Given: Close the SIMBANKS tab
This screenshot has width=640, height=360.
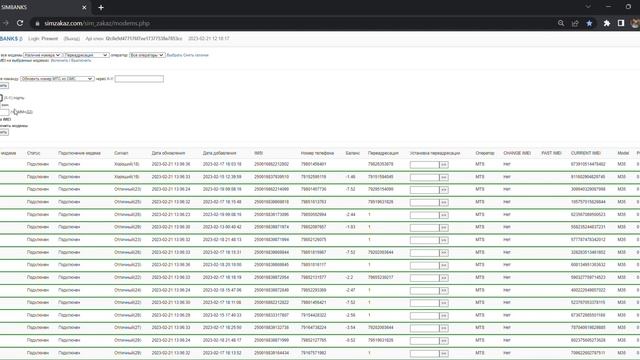Looking at the screenshot, I should click(84, 7).
